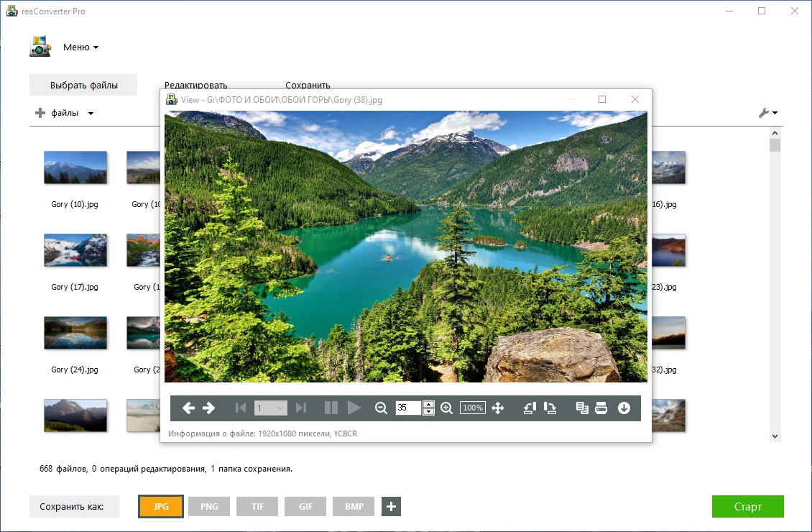
Task: Click the Gory (10).jpg file name
Action: tap(75, 204)
